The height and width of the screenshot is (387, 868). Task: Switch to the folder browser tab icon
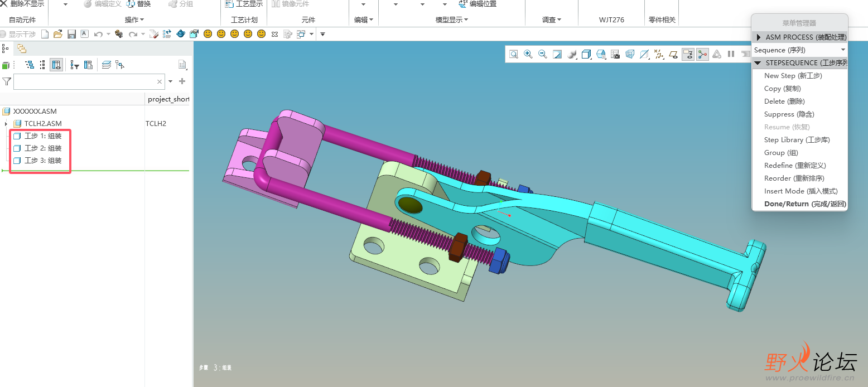pos(21,49)
